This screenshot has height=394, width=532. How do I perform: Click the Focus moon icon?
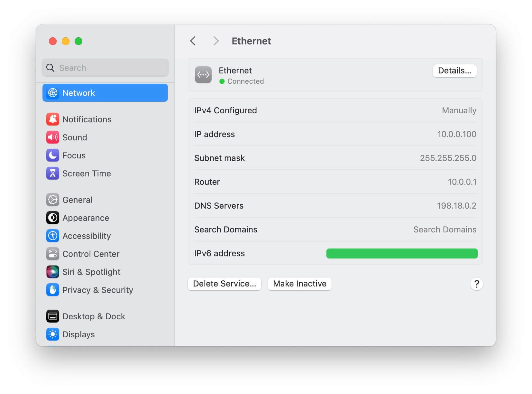point(53,155)
